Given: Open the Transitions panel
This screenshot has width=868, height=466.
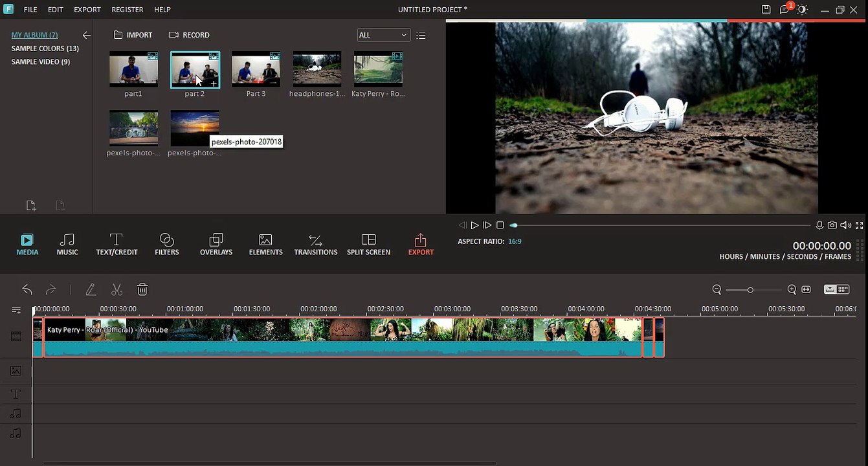Looking at the screenshot, I should click(x=316, y=245).
